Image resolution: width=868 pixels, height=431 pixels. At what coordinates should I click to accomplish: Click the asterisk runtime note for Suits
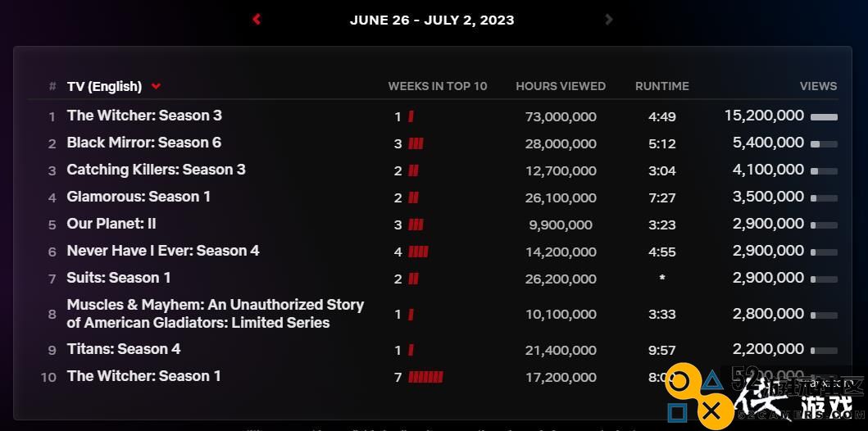(x=662, y=278)
